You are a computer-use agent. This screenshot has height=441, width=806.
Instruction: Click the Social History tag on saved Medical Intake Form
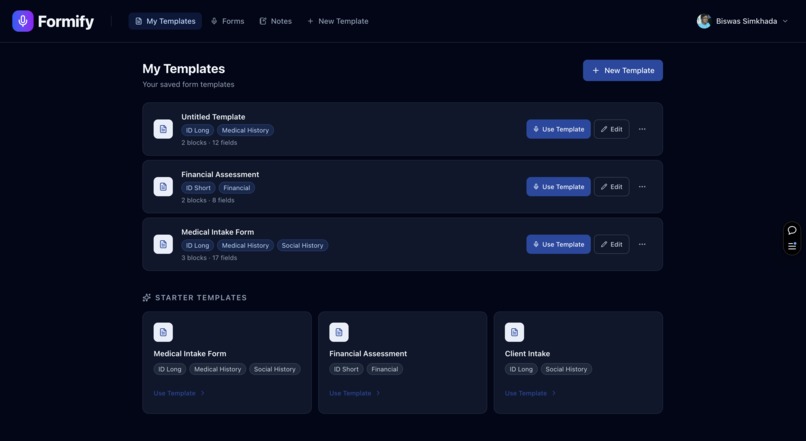(302, 246)
